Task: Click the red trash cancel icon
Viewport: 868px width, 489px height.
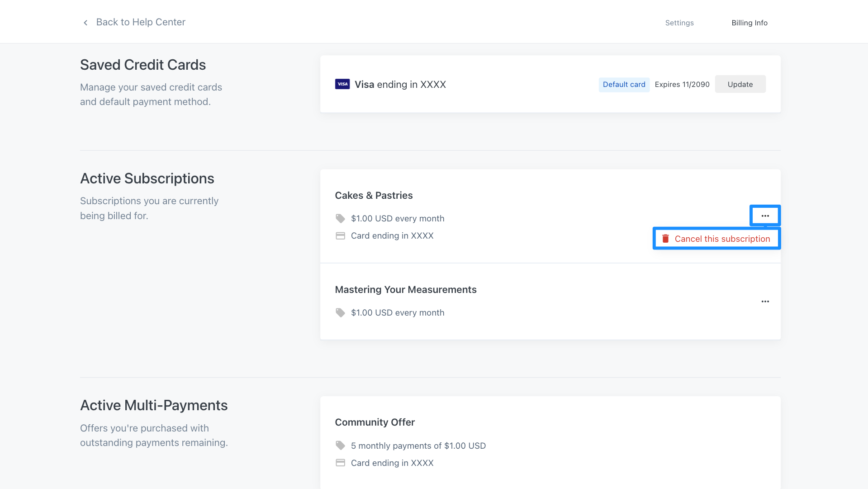Action: coord(665,239)
